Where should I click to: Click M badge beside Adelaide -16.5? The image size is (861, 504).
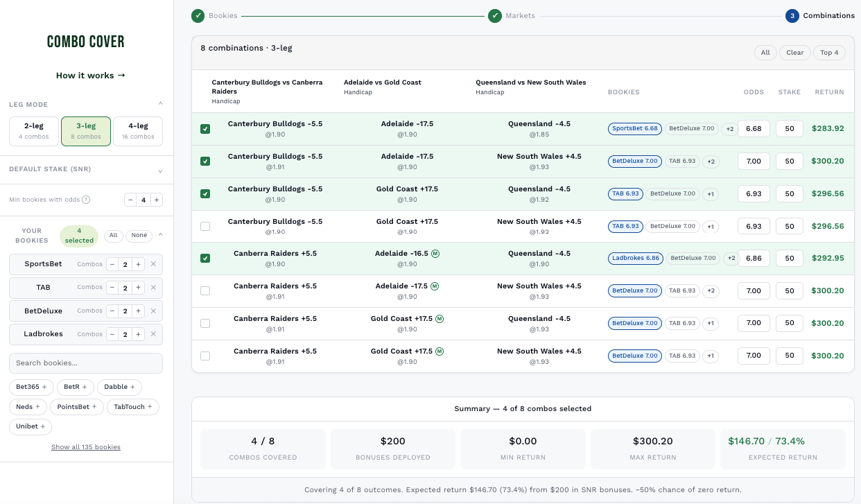coord(435,254)
